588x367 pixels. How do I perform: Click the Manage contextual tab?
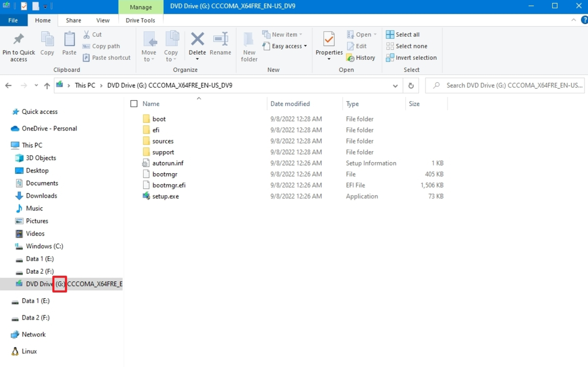coord(141,7)
